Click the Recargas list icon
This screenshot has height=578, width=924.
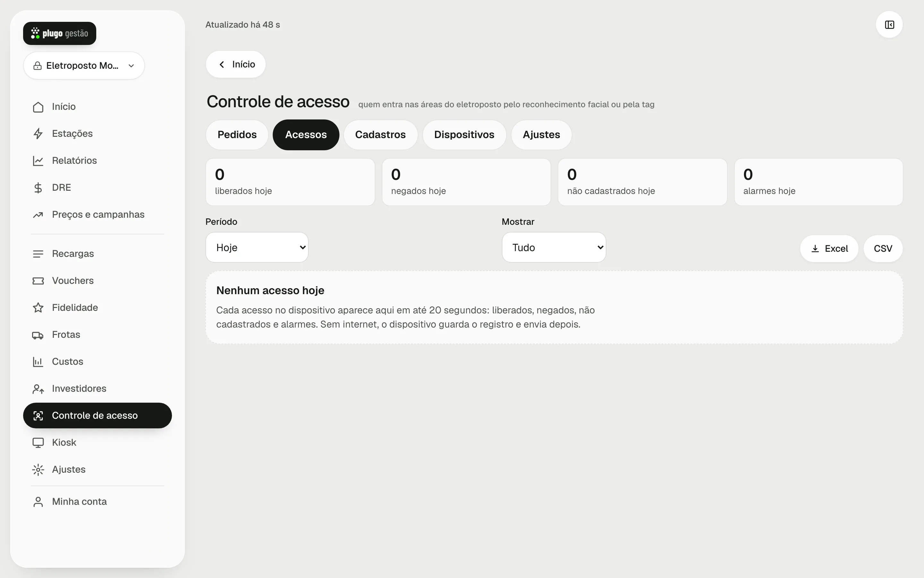click(x=38, y=254)
